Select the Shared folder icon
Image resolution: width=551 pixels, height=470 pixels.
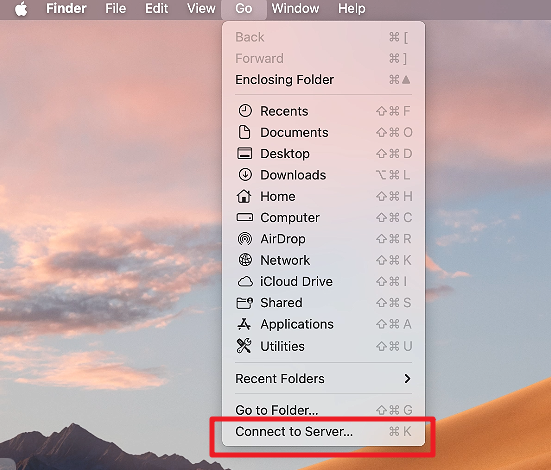(x=245, y=303)
